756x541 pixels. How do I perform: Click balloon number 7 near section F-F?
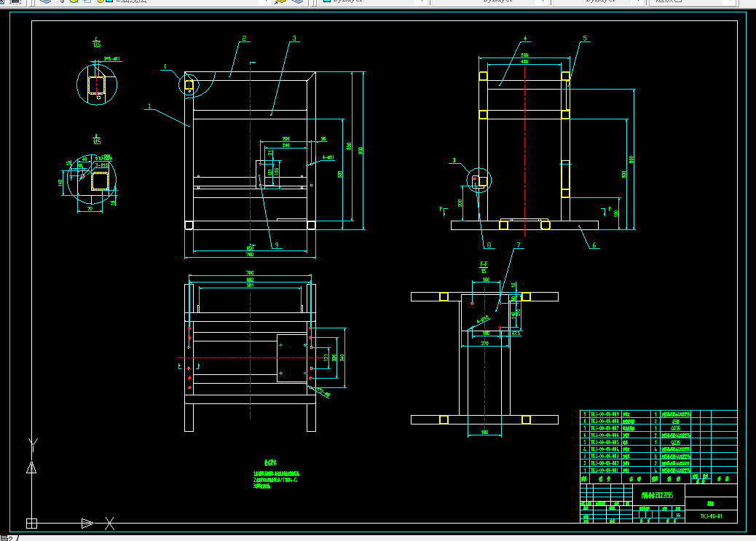click(519, 245)
